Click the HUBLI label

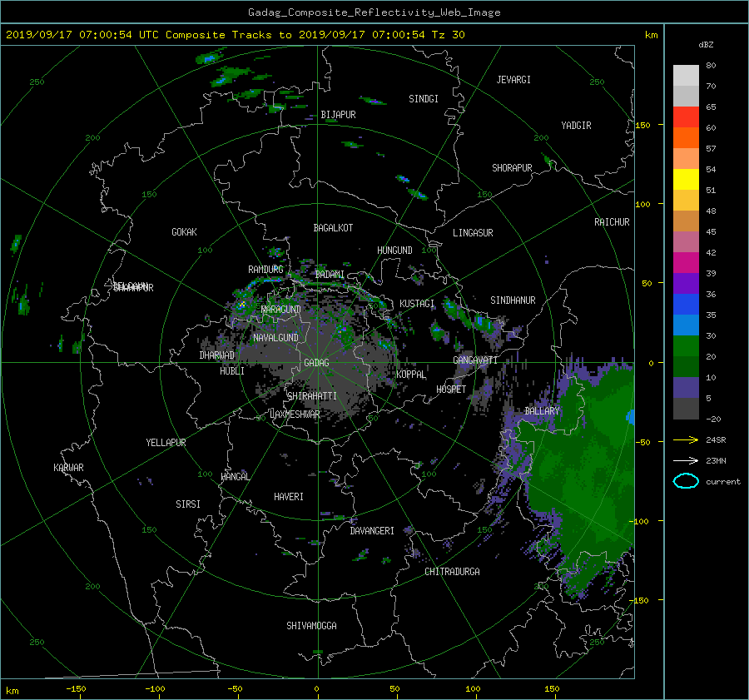pos(232,371)
